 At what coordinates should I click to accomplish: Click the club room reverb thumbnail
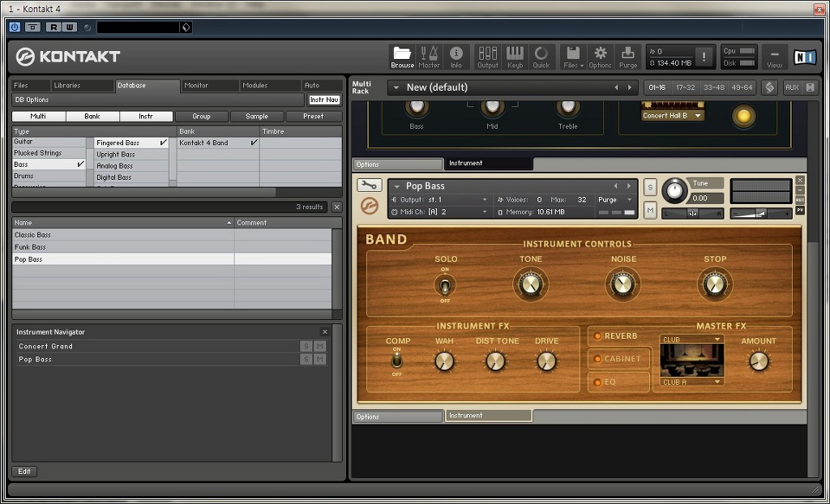click(x=692, y=361)
